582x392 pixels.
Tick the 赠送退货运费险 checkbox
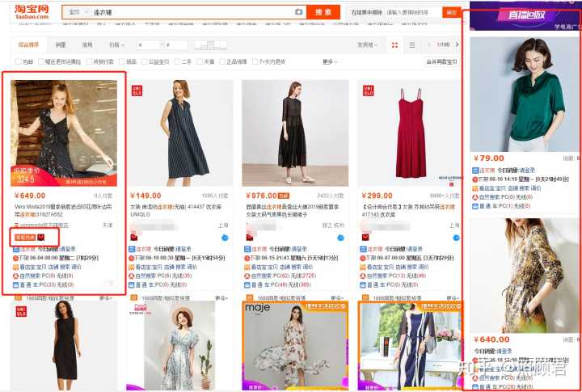(41, 61)
